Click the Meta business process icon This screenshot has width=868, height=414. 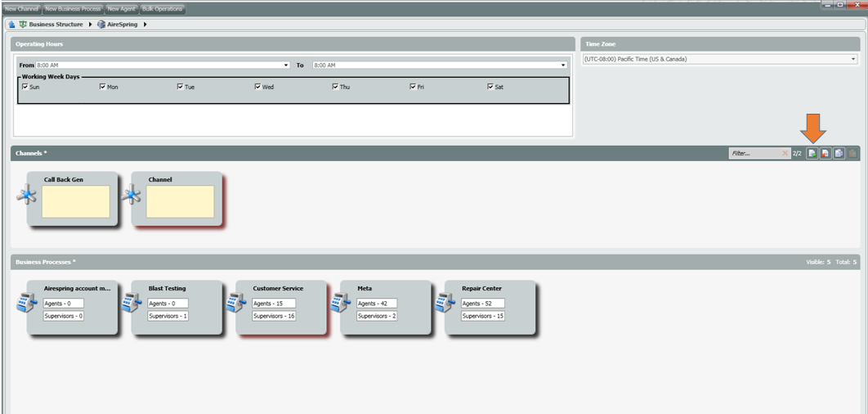pos(341,304)
